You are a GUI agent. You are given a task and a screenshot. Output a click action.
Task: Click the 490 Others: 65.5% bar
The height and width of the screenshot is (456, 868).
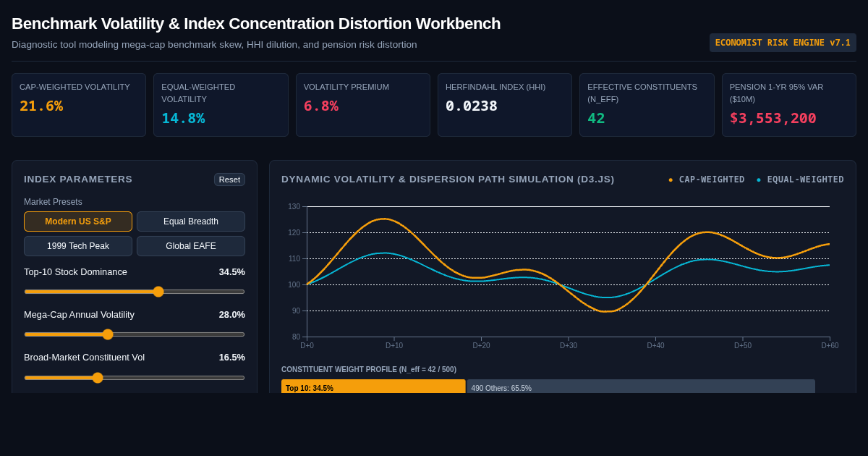coord(641,387)
